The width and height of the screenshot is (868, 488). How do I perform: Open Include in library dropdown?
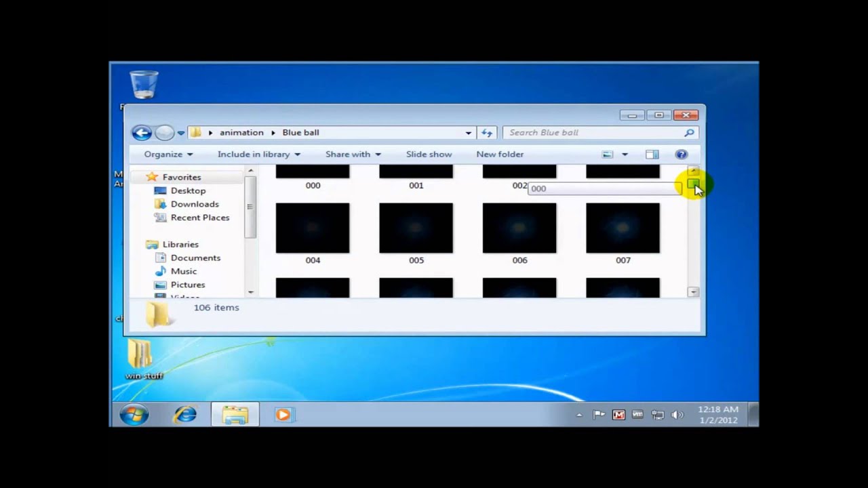(x=259, y=155)
